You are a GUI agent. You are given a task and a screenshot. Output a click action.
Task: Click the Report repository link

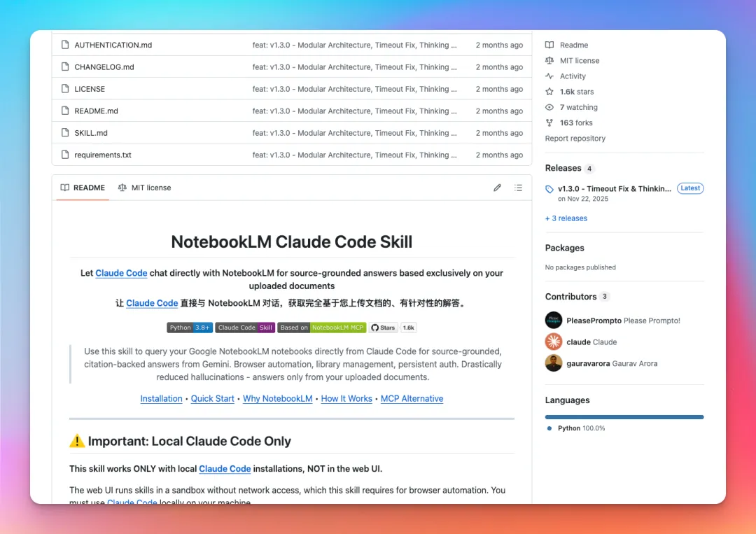pos(575,139)
